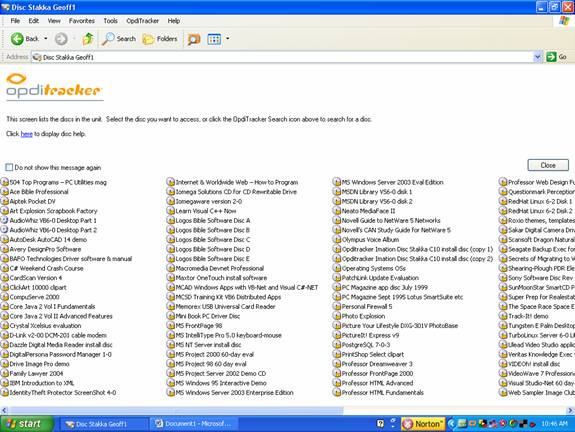Image resolution: width=575 pixels, height=432 pixels.
Task: Open the Tools menu
Action: pyautogui.click(x=110, y=21)
